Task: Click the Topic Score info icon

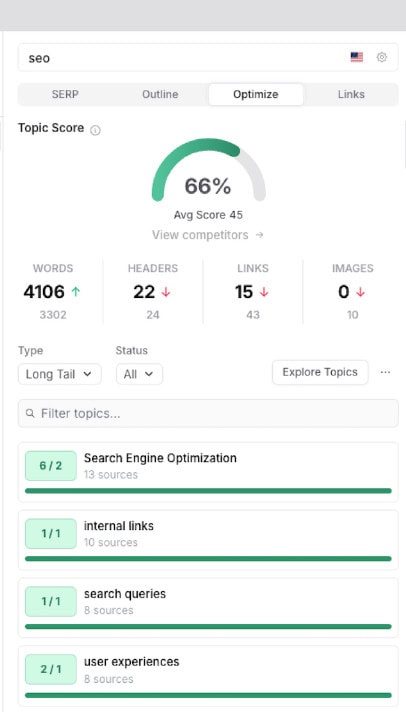Action: [95, 130]
